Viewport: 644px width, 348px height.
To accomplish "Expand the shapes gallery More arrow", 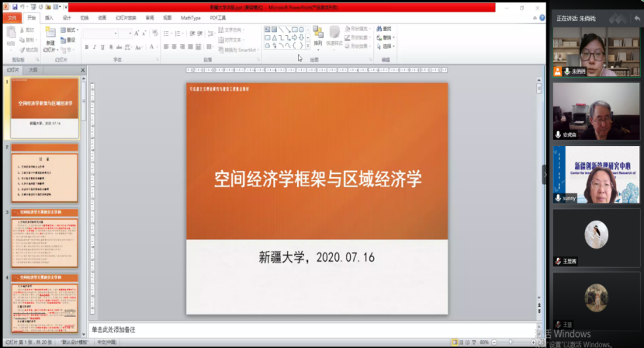I will (307, 46).
